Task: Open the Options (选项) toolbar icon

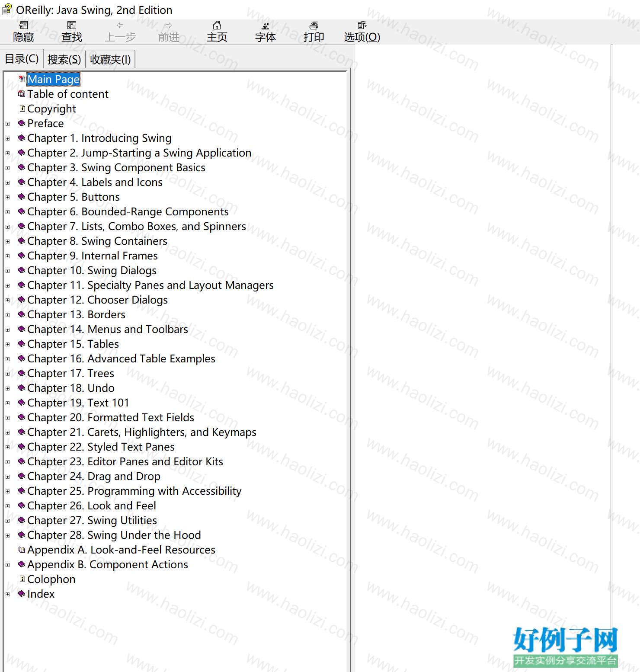Action: pos(362,26)
